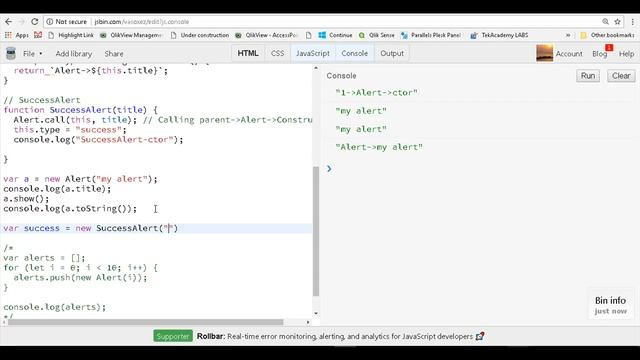Click console output "Alert->my alert"
Viewport: 640px width, 360px height.
click(x=379, y=147)
